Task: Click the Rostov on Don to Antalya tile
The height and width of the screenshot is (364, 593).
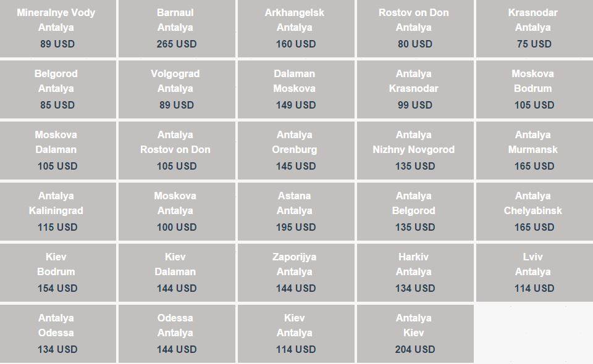Action: click(x=415, y=28)
